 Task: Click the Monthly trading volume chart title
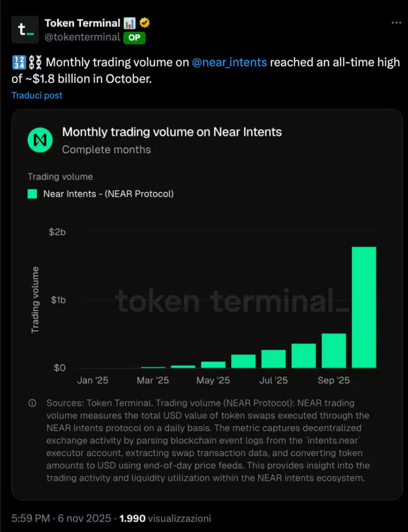click(172, 132)
